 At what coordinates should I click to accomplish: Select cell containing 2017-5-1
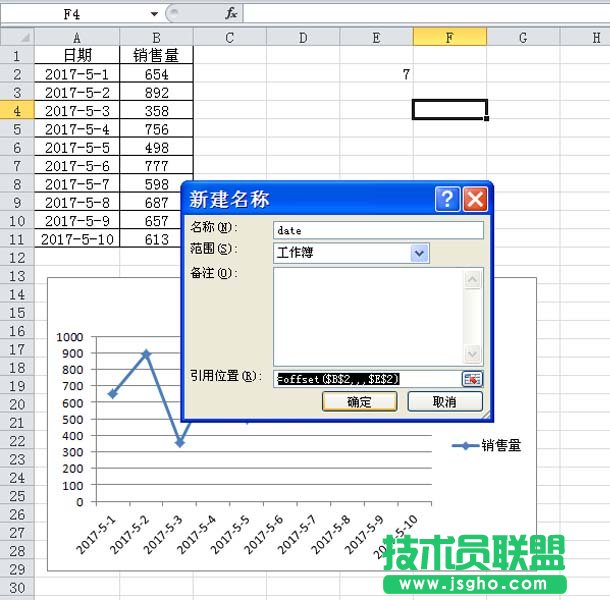tap(77, 74)
